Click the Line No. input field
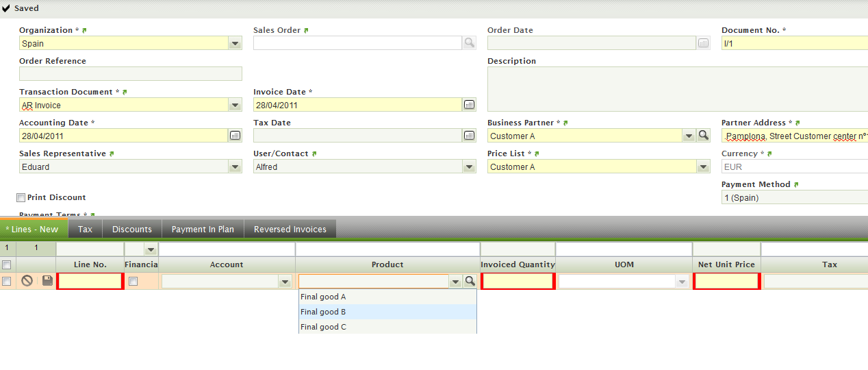The image size is (868, 370). [90, 281]
